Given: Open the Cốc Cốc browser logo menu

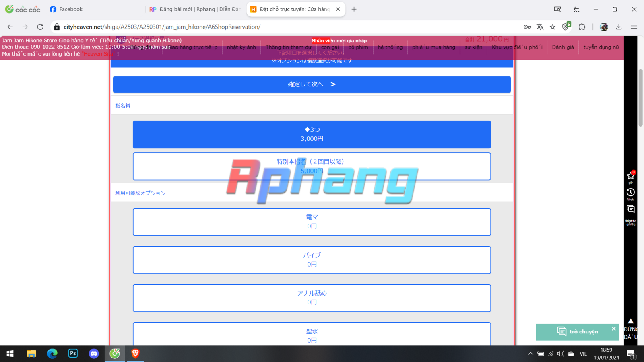Looking at the screenshot, I should click(23, 9).
